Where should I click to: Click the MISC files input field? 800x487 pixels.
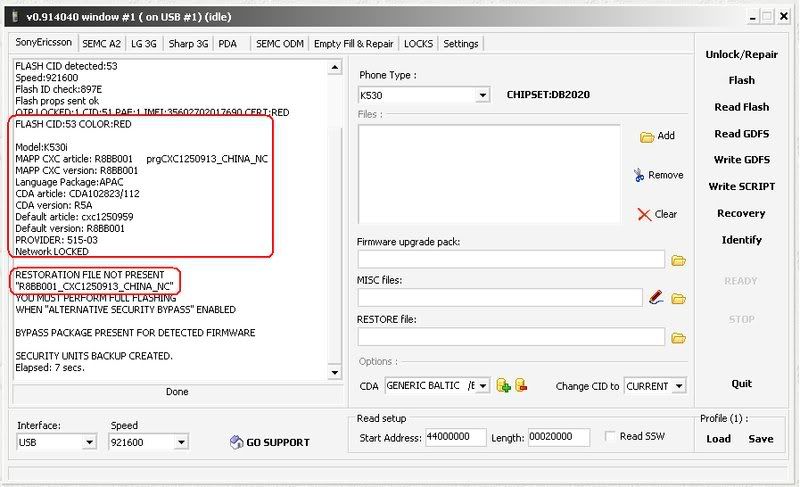click(500, 298)
